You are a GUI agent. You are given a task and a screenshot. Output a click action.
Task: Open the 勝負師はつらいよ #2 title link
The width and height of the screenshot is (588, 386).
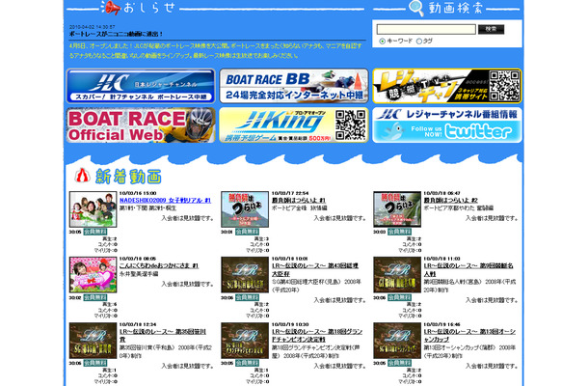[451, 201]
